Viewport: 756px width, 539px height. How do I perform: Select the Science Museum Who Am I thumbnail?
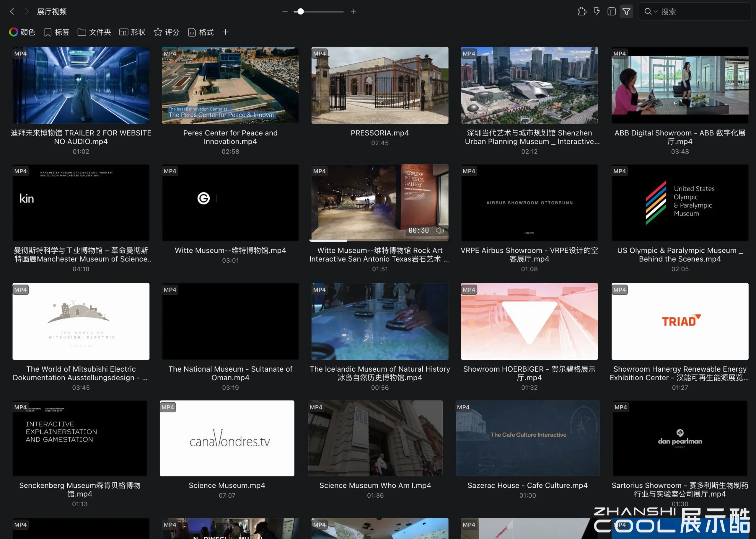coord(375,438)
